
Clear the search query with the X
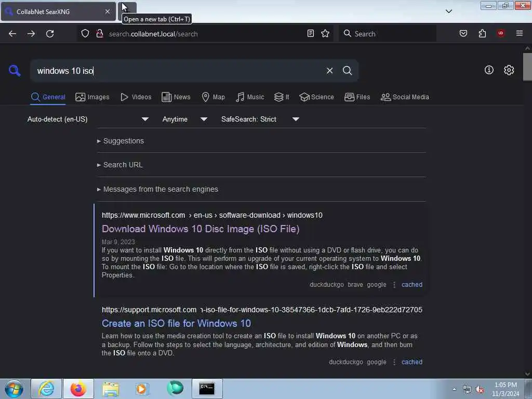(329, 71)
